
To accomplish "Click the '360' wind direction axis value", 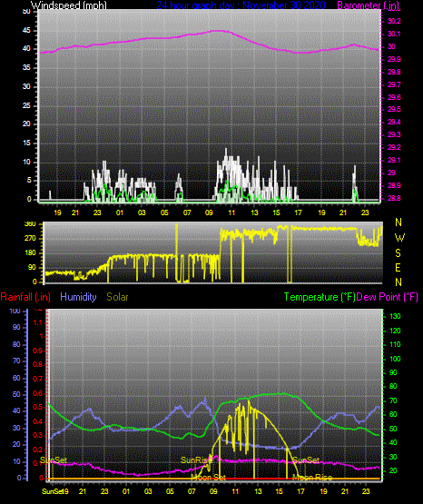I will coord(30,224).
